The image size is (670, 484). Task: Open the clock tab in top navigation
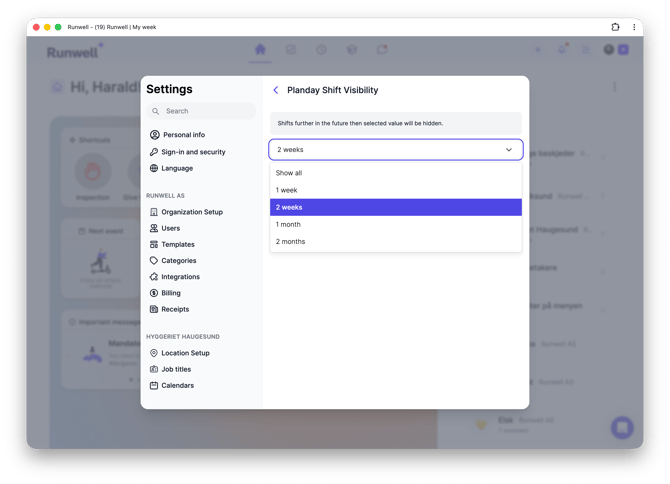(x=321, y=50)
